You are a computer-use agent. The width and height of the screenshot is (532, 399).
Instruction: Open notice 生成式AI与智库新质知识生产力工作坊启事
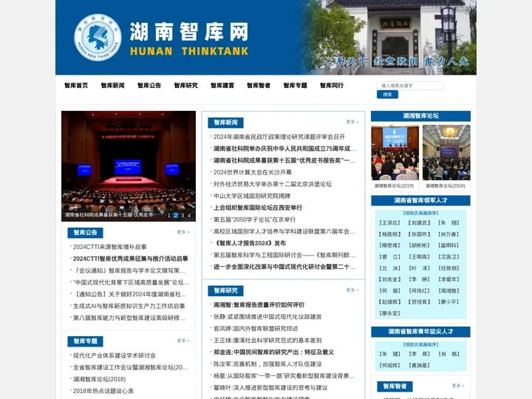pyautogui.click(x=129, y=306)
